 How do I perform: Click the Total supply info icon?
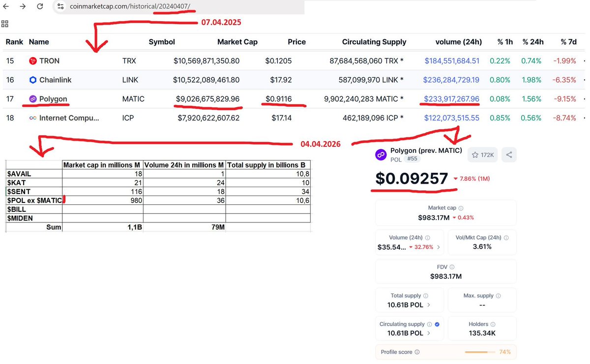tap(425, 296)
